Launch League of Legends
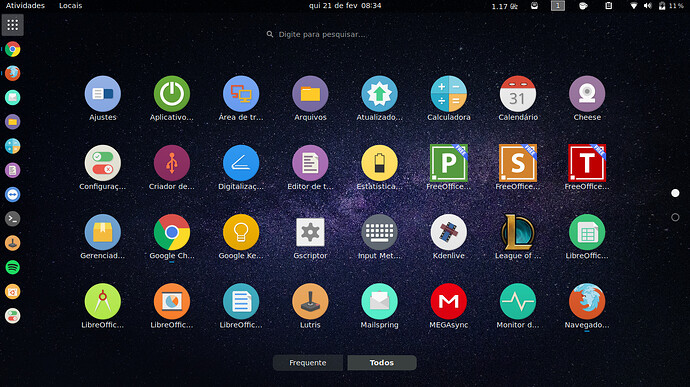 [x=518, y=232]
